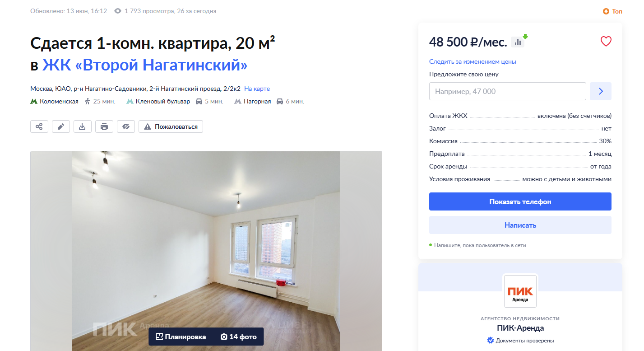This screenshot has width=644, height=351.
Task: Add listing to favorites heart icon
Action: click(606, 42)
